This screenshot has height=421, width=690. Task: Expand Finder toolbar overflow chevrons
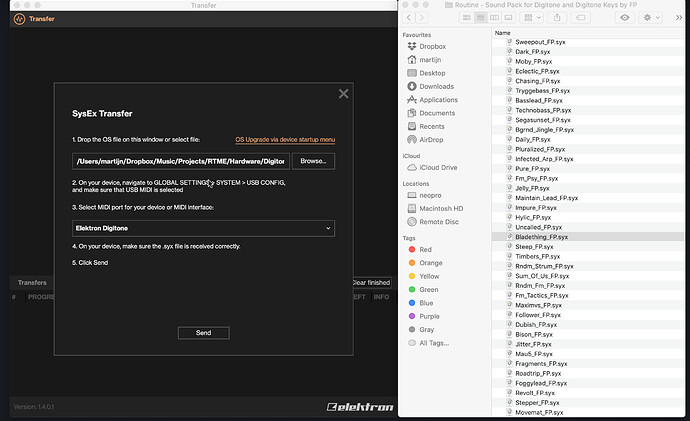click(x=679, y=18)
